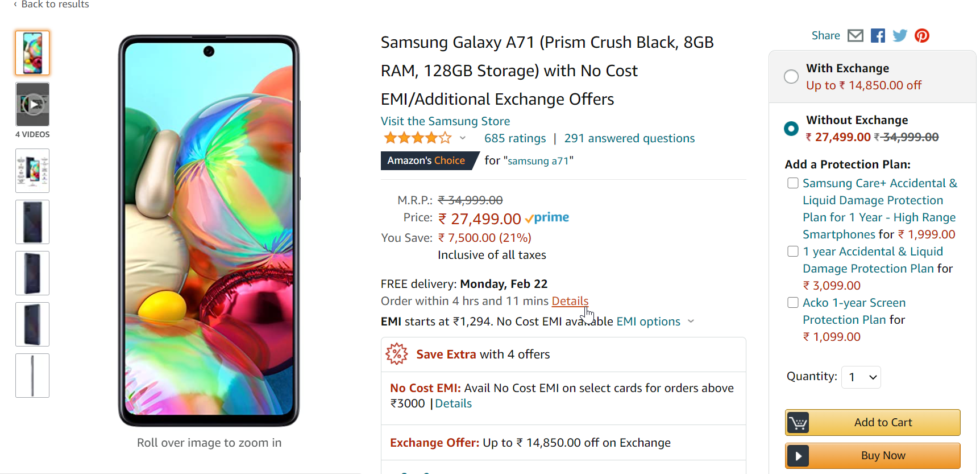The height and width of the screenshot is (474, 980).
Task: Share on Twitter icon
Action: click(x=900, y=36)
